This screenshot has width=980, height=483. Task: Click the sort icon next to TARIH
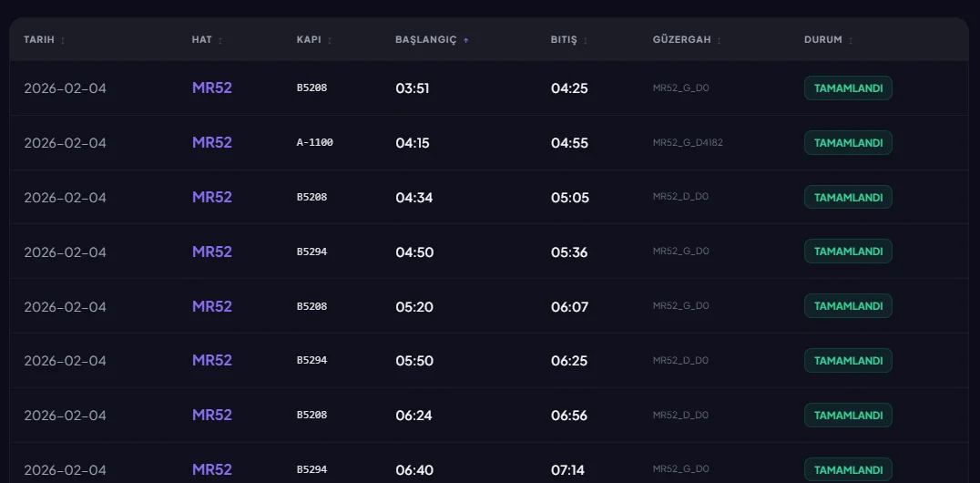[x=63, y=40]
